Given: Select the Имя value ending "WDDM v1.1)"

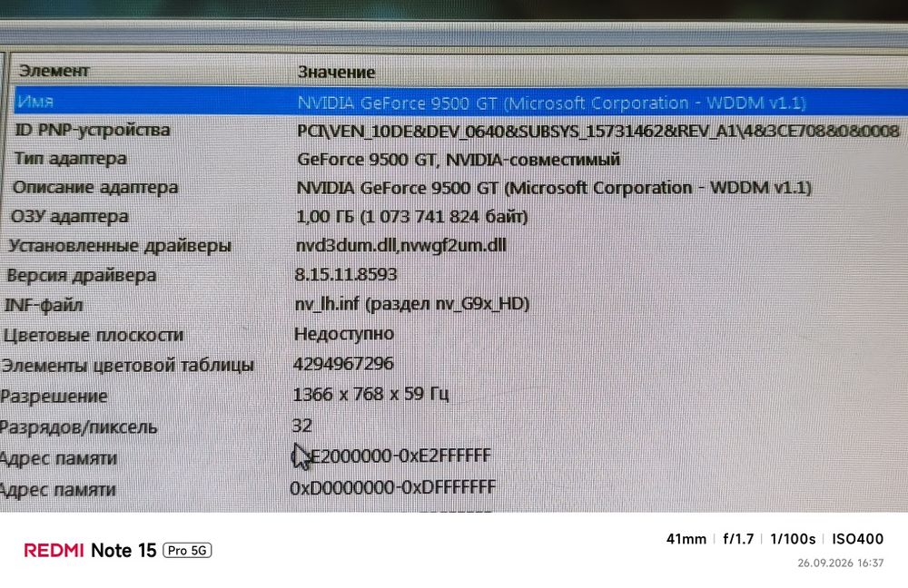Looking at the screenshot, I should click(551, 103).
